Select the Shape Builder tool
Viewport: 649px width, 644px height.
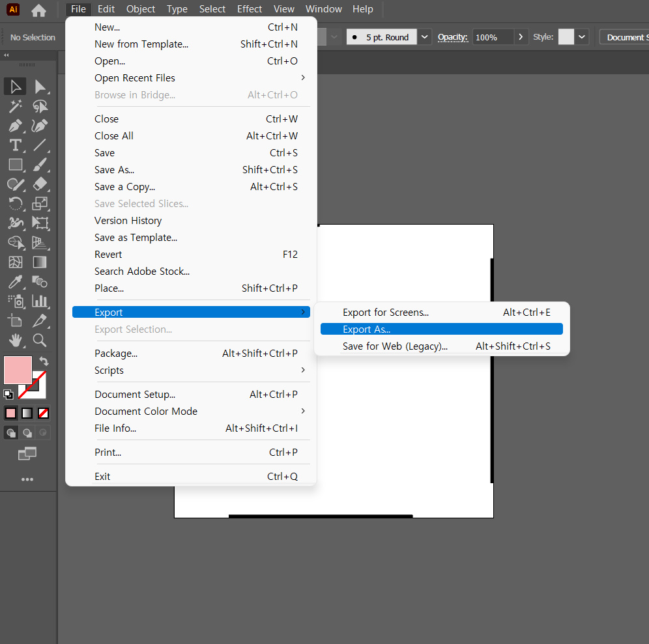tap(16, 242)
